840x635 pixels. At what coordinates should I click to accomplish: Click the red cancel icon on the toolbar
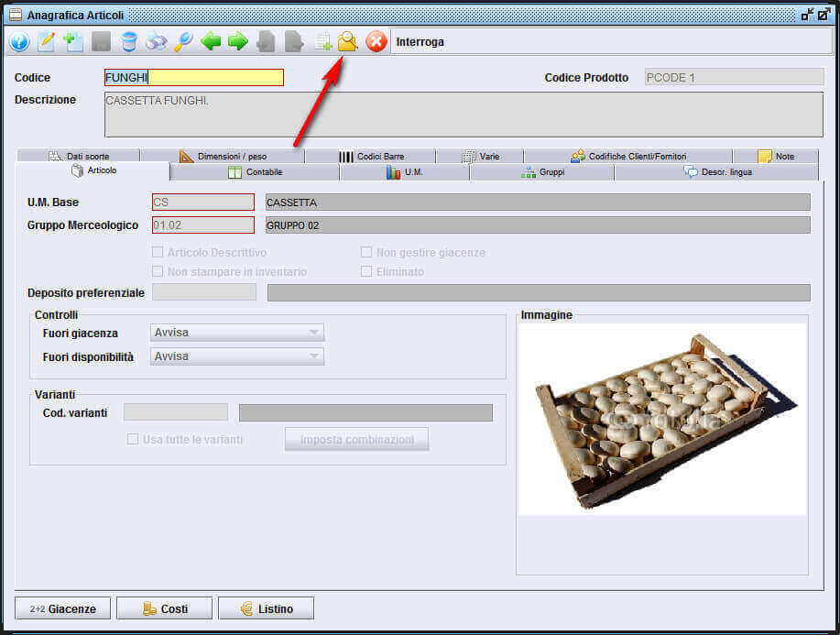(x=376, y=42)
